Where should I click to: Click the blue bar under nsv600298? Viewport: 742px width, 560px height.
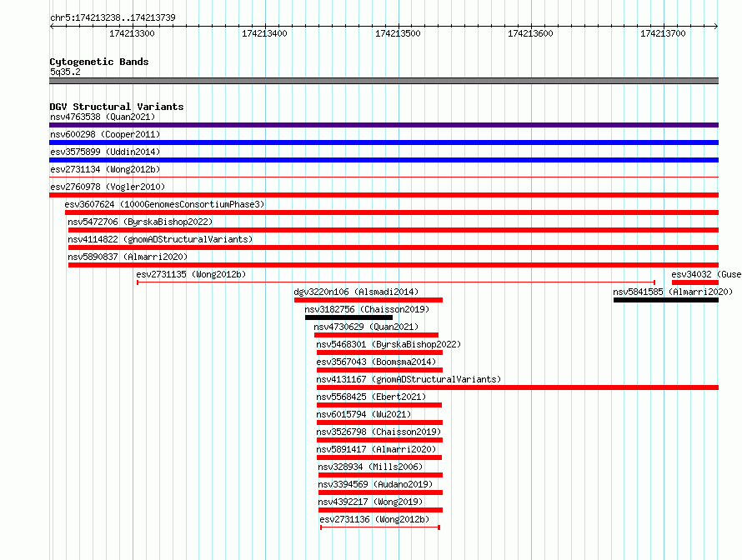[384, 142]
